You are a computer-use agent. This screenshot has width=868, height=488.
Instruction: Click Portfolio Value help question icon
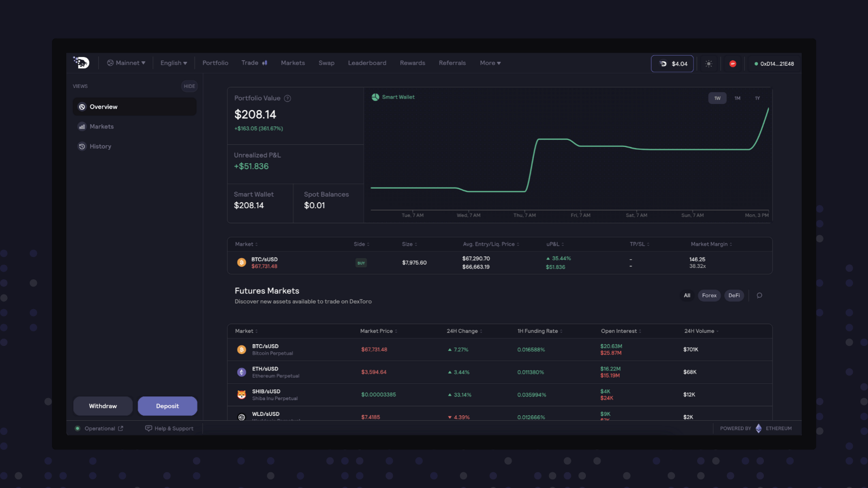point(288,98)
